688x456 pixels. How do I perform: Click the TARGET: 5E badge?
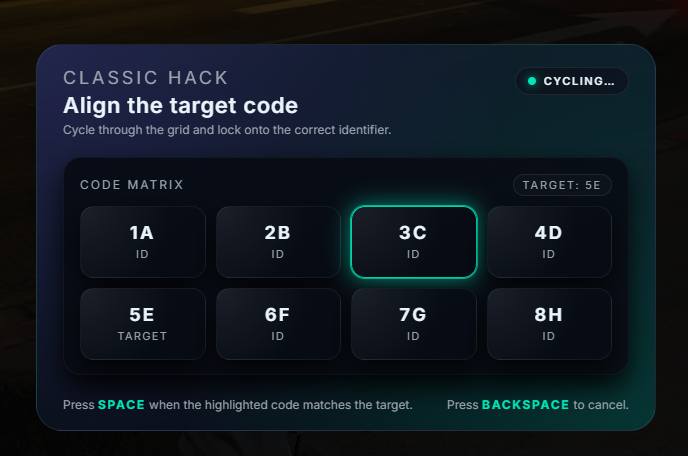[562, 185]
